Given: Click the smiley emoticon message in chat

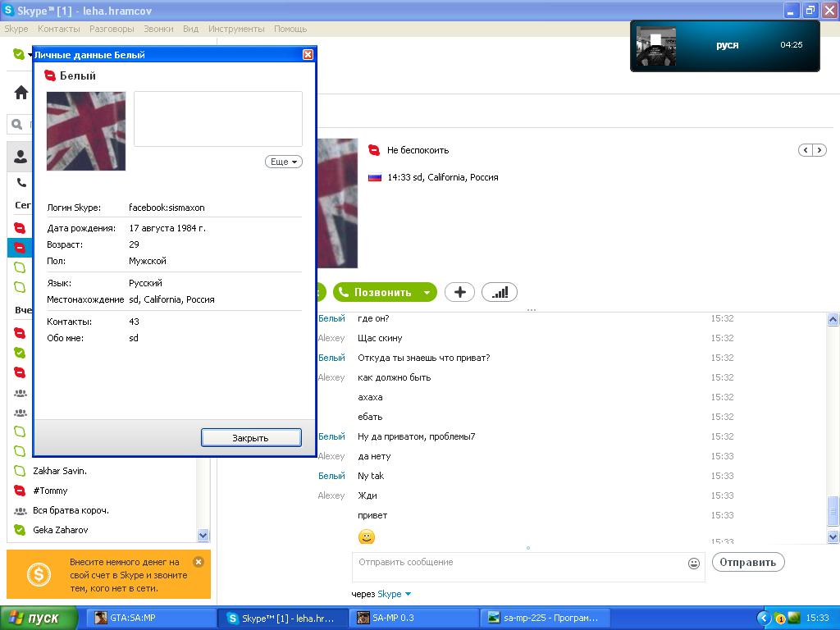Looking at the screenshot, I should pyautogui.click(x=367, y=536).
